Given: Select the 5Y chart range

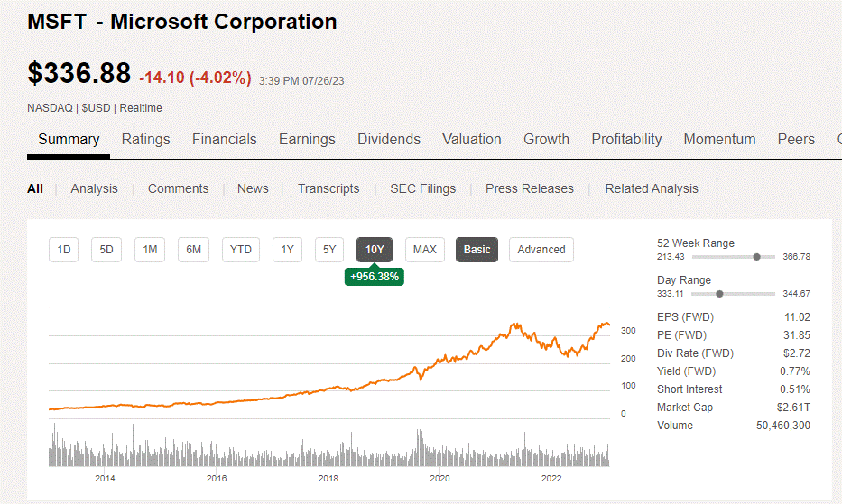Looking at the screenshot, I should tap(329, 250).
